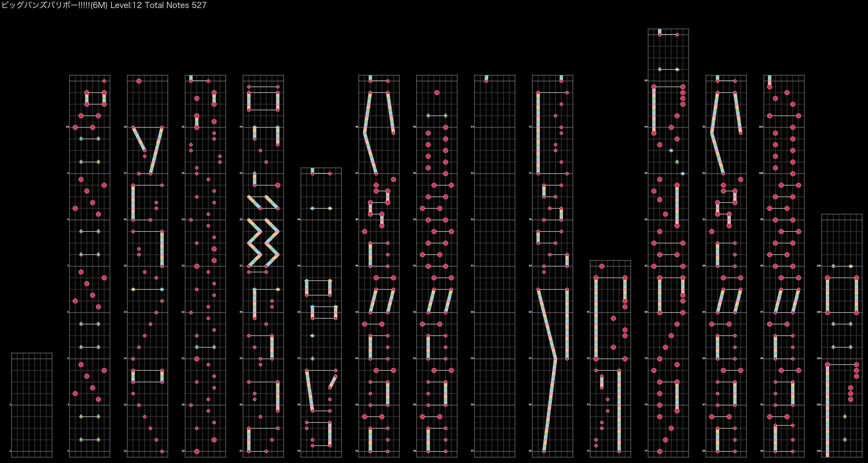Click the orange flick note in measure 14

pos(133,289)
